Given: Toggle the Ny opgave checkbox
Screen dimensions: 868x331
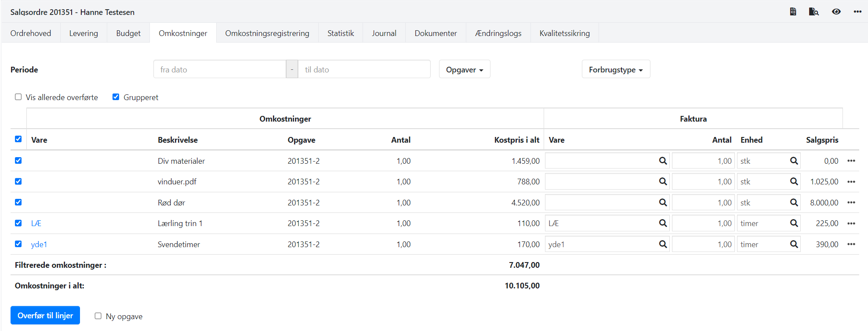Looking at the screenshot, I should coord(98,316).
